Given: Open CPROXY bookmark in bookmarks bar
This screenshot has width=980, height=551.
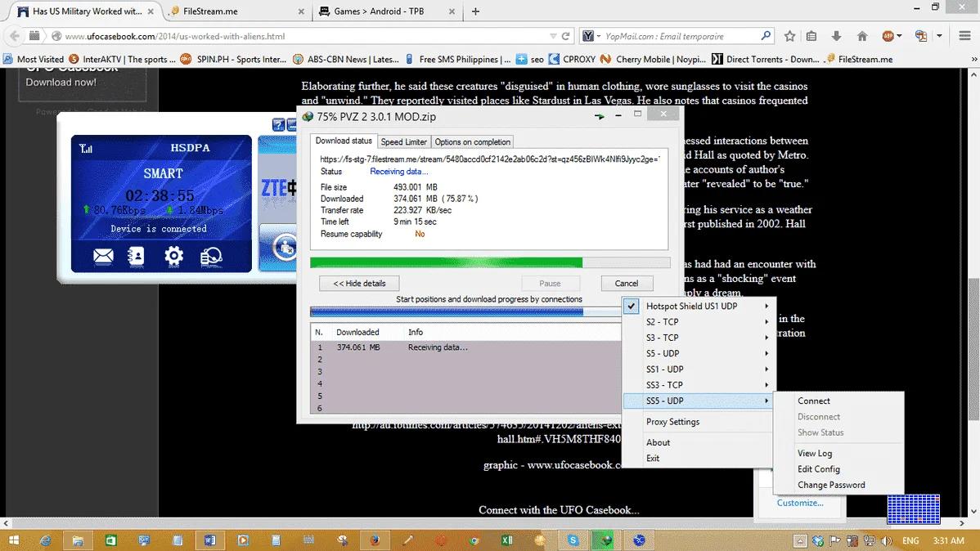Looking at the screenshot, I should [x=572, y=60].
